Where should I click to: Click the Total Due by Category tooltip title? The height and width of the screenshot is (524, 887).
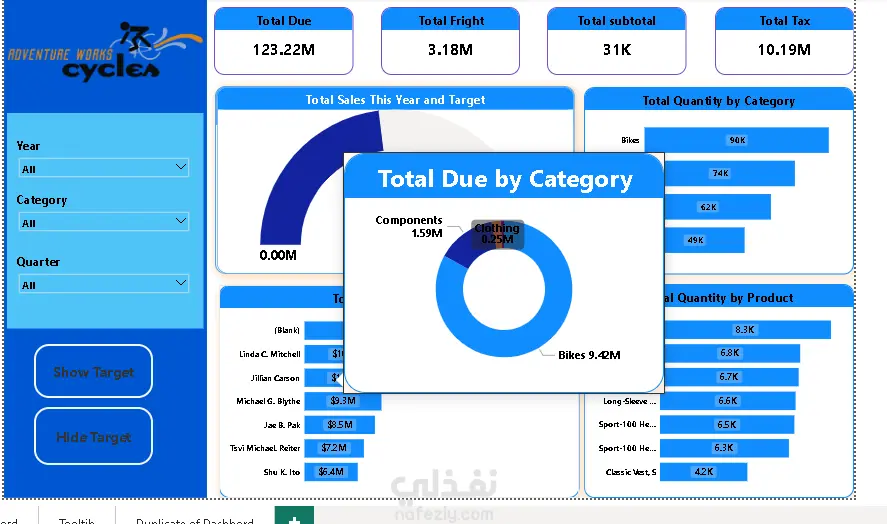click(505, 179)
